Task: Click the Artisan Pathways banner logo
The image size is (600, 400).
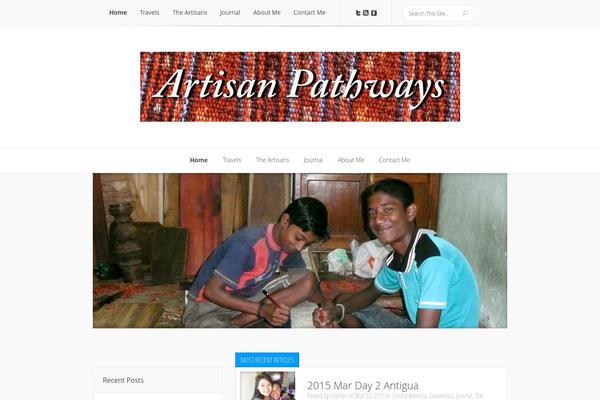Action: point(300,87)
